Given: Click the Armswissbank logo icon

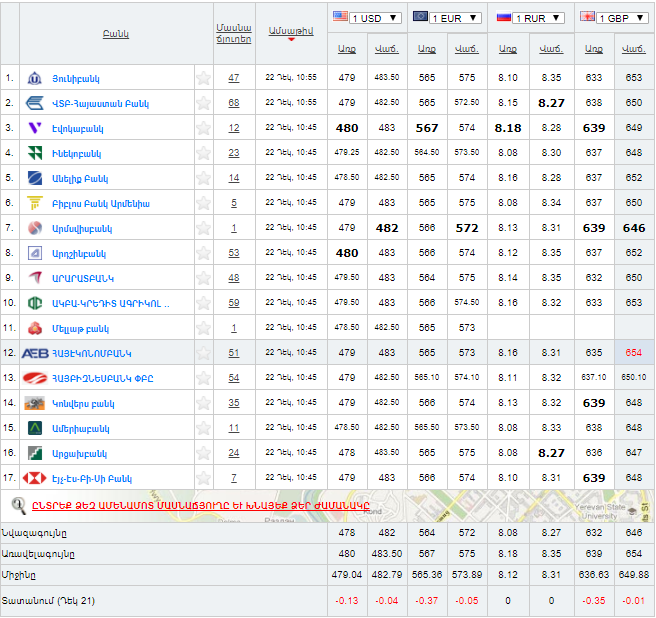Looking at the screenshot, I should (x=34, y=228).
